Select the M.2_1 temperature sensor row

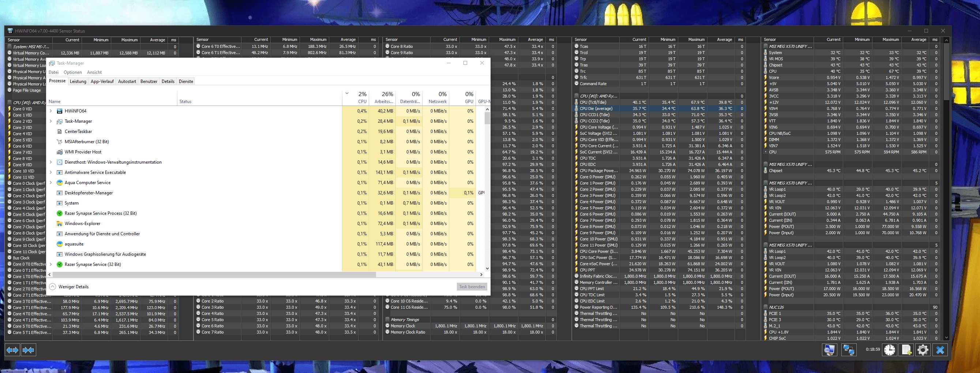click(851, 326)
